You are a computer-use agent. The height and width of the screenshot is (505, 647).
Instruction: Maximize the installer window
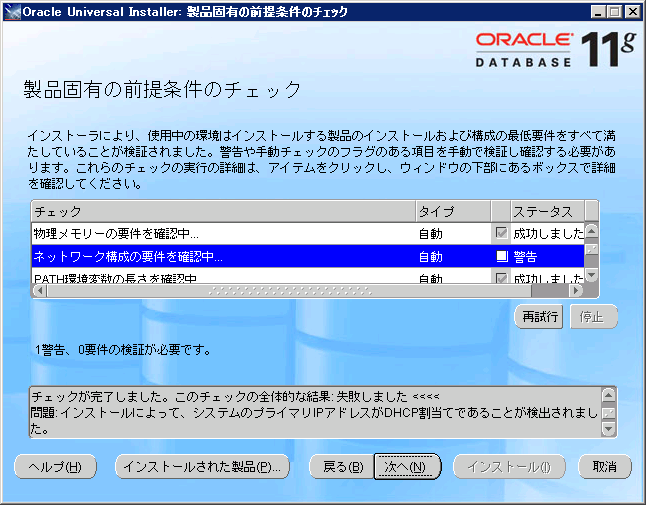tap(615, 12)
